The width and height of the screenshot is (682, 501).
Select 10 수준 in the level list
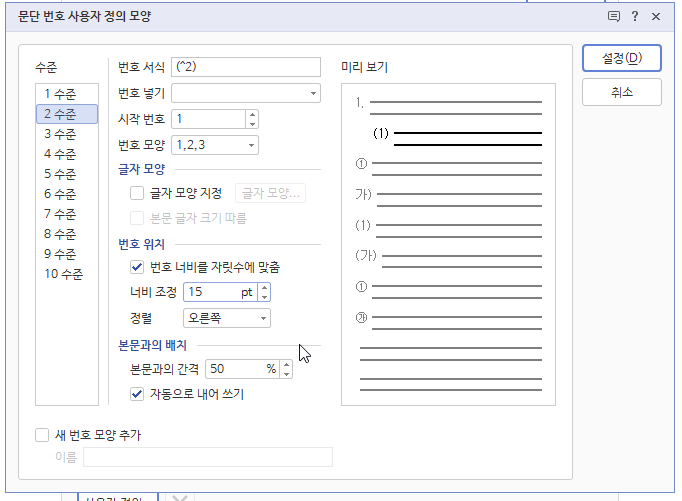coord(67,274)
